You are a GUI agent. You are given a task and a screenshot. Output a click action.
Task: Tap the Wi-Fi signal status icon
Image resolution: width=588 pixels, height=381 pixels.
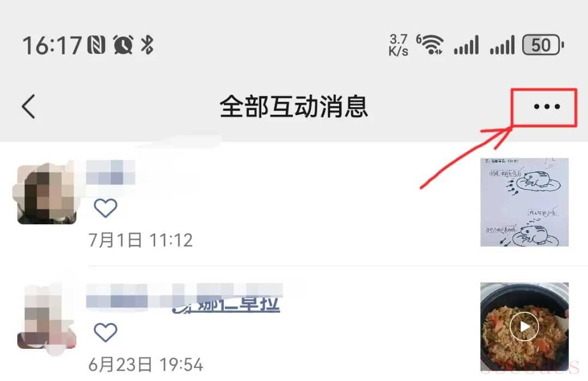(430, 45)
